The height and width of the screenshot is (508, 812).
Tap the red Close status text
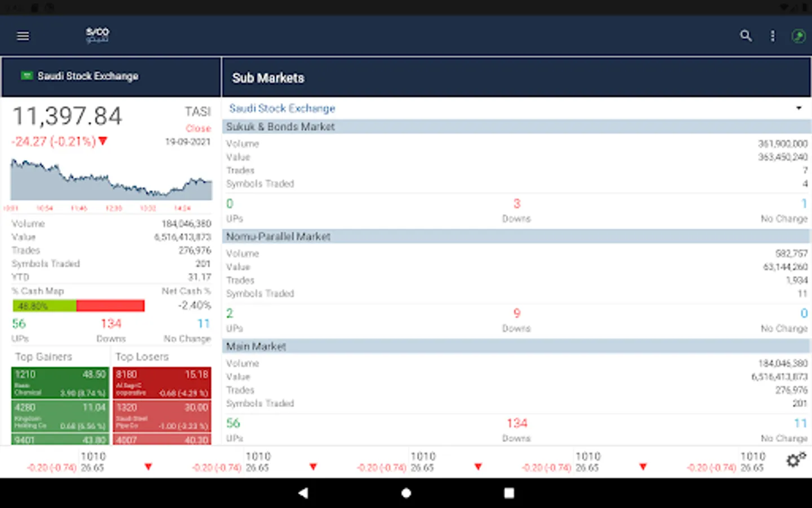(198, 129)
